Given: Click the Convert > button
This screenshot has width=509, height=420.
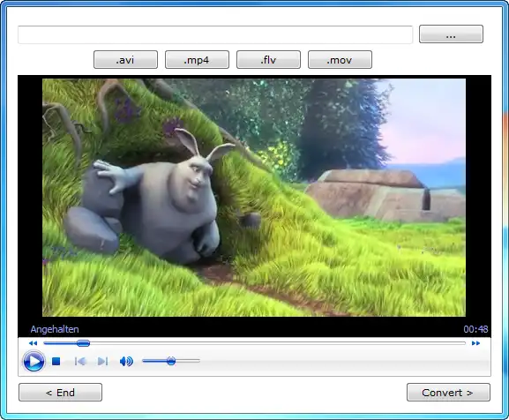Looking at the screenshot, I should 448,393.
